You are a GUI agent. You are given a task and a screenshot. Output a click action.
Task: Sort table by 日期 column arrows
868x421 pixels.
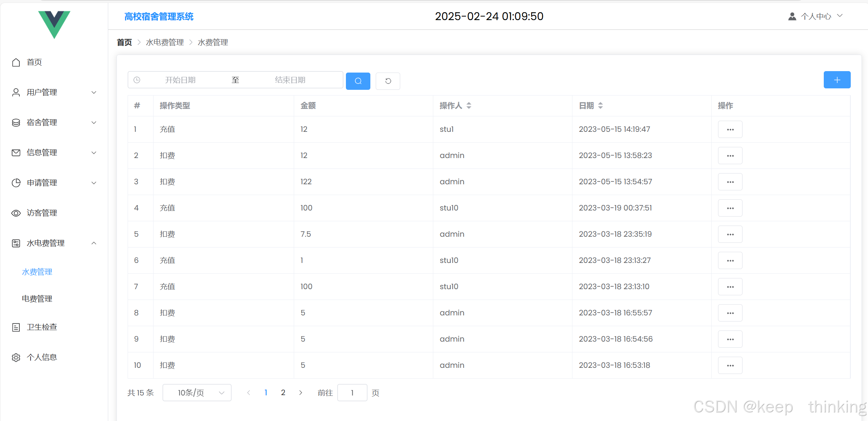click(x=600, y=106)
